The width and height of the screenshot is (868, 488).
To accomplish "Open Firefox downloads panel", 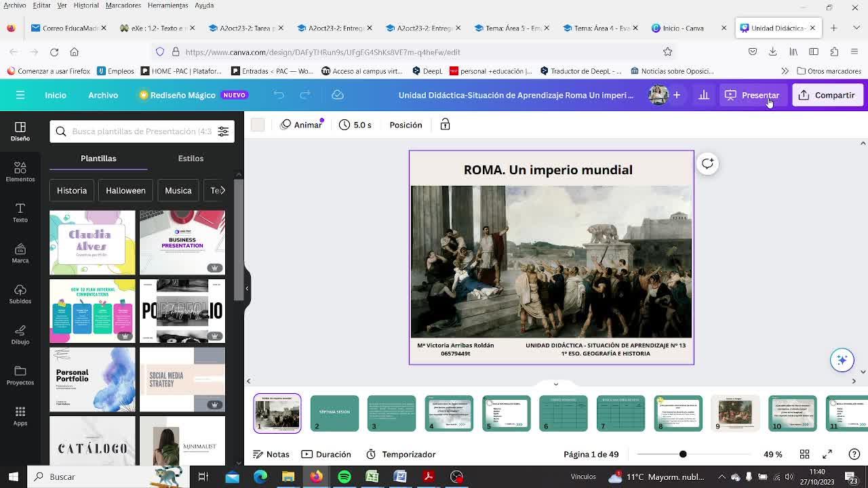I will click(x=772, y=52).
